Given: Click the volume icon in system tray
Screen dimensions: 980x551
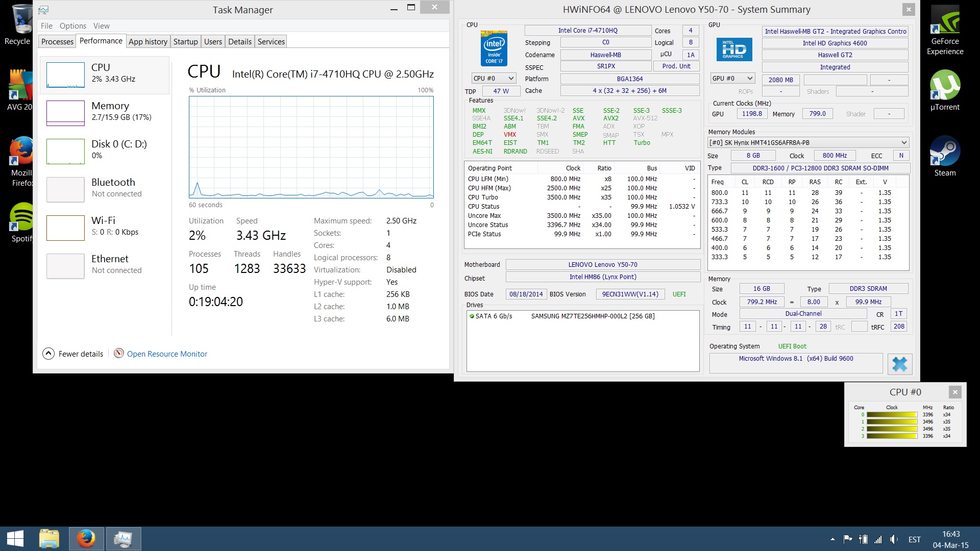Looking at the screenshot, I should pos(894,539).
